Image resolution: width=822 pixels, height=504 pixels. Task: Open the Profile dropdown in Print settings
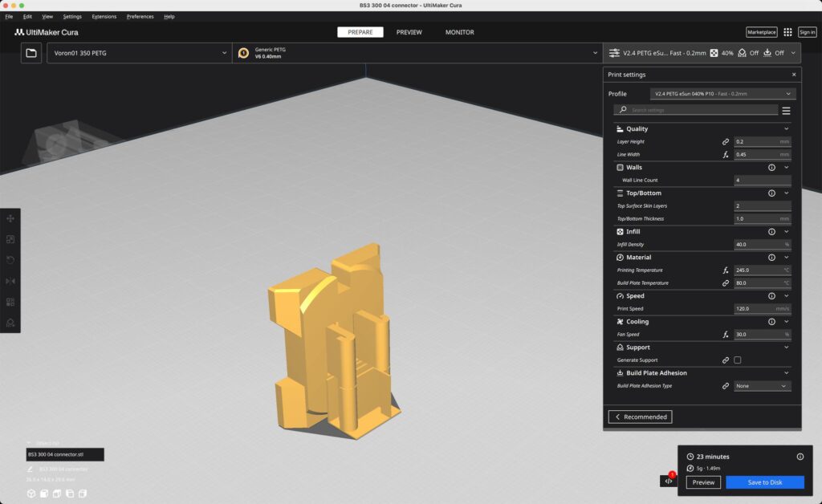point(723,94)
